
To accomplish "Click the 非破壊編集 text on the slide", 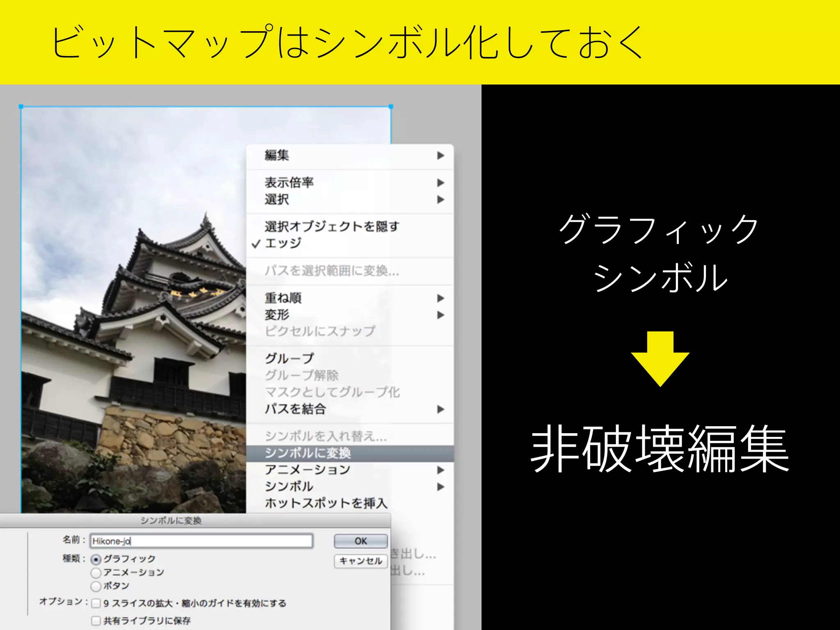I will click(x=660, y=449).
